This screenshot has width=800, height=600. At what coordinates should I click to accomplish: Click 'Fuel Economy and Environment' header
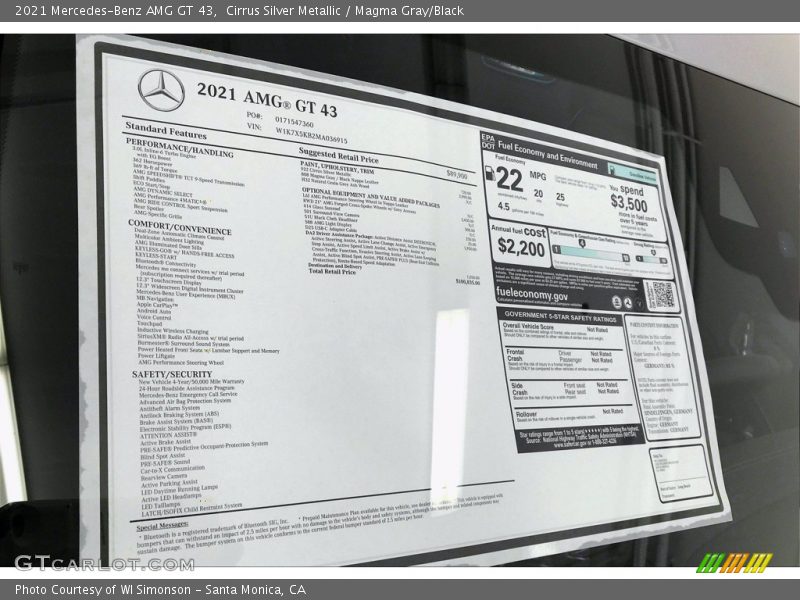tap(547, 154)
